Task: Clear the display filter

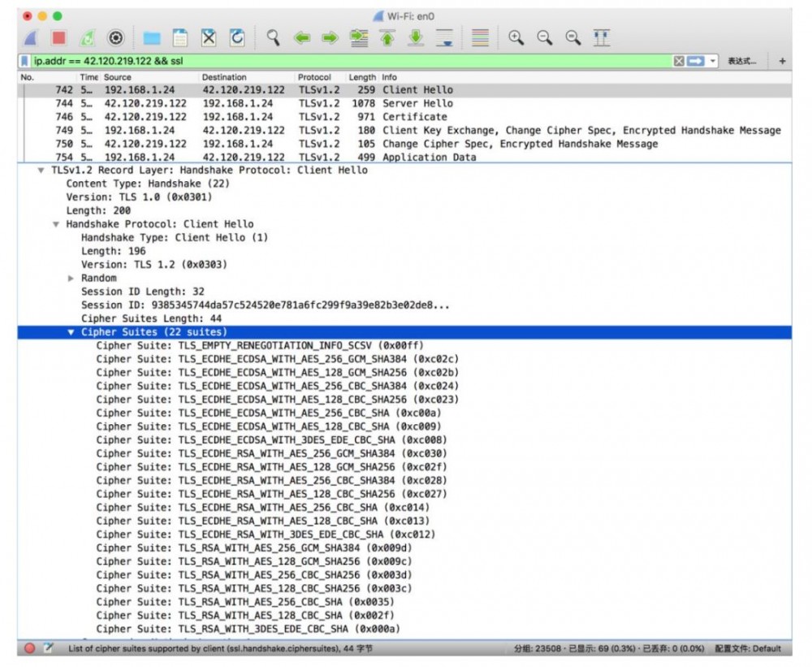Action: (x=679, y=61)
